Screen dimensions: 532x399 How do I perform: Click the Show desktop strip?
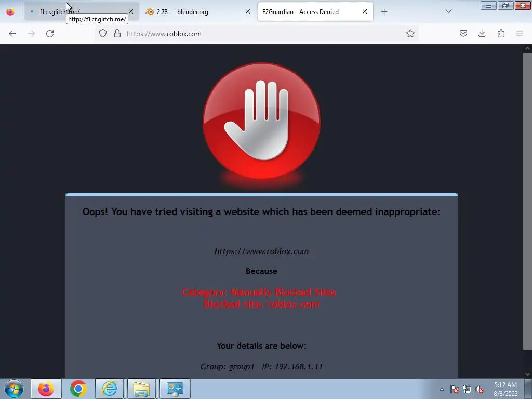coord(528,389)
